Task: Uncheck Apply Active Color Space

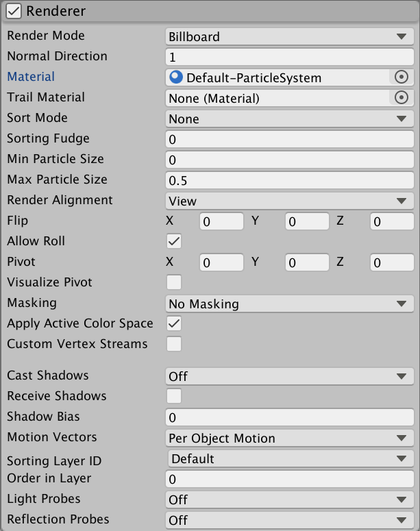Action: (x=174, y=323)
